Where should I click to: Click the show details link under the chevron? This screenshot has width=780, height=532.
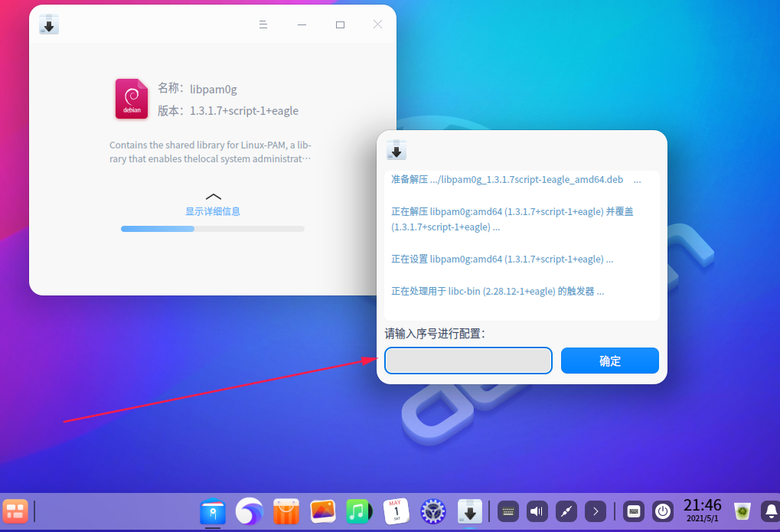(213, 211)
